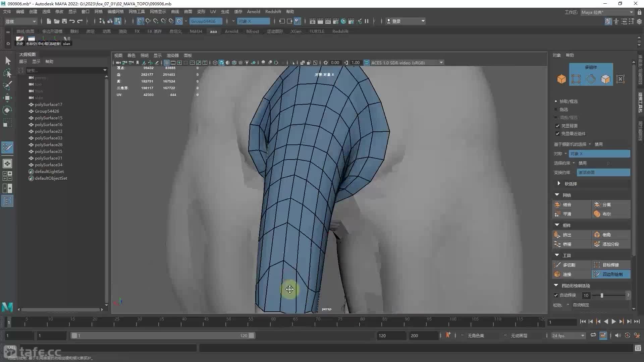This screenshot has height=362, width=644.
Task: Toggle timeline sound mute speaker icon
Action: [618, 336]
